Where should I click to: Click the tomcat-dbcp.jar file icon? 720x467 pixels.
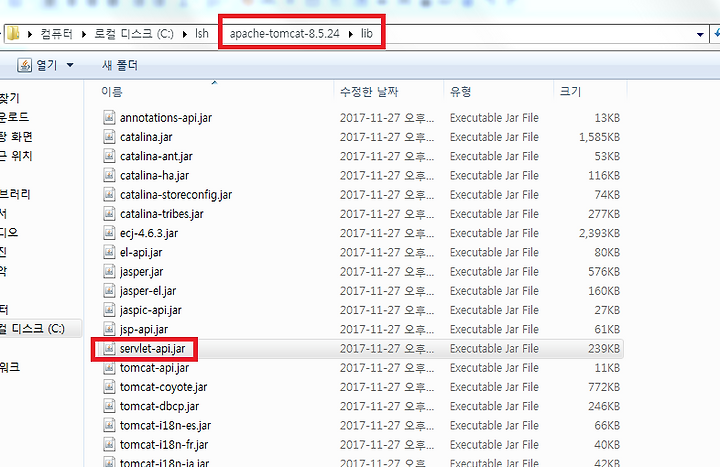tap(109, 407)
